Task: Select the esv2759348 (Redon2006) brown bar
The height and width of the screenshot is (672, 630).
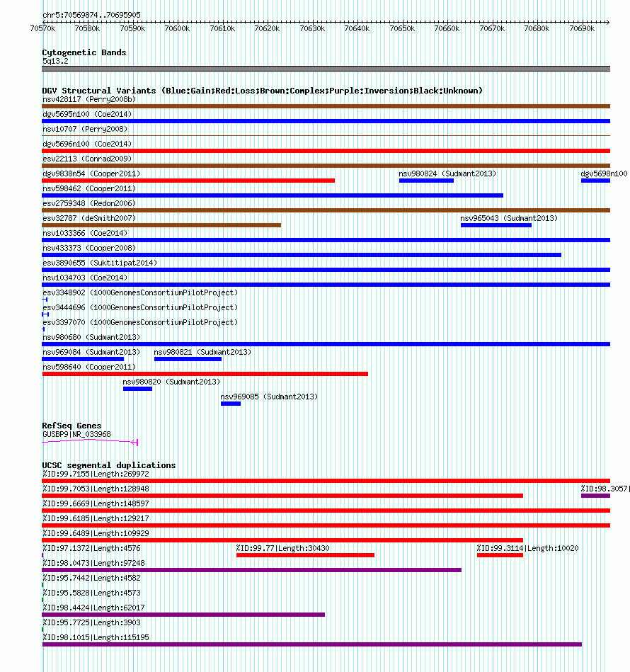Action: tap(326, 210)
